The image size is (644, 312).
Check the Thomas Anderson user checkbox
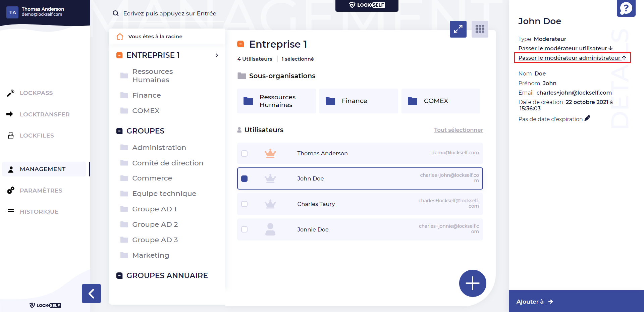pyautogui.click(x=245, y=153)
